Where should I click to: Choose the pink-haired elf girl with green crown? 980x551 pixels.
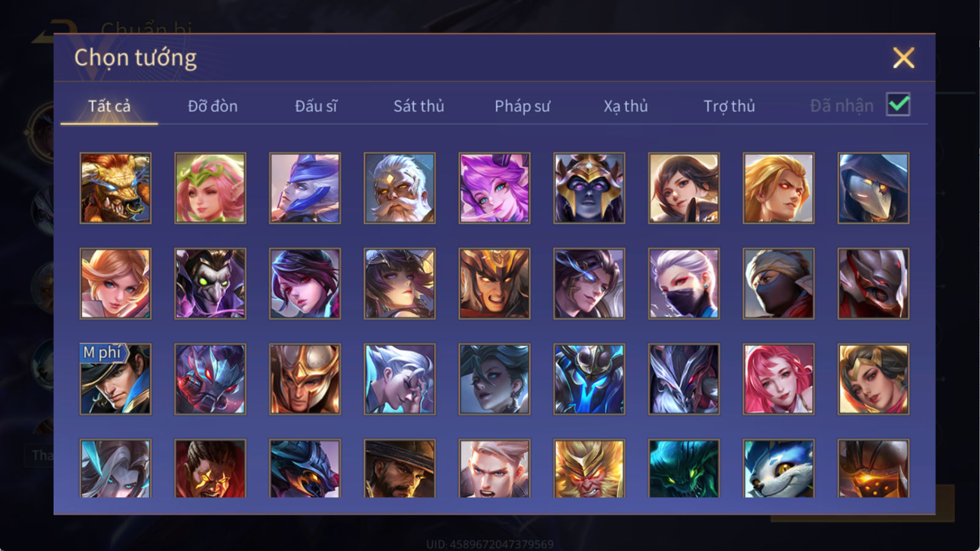click(x=210, y=188)
